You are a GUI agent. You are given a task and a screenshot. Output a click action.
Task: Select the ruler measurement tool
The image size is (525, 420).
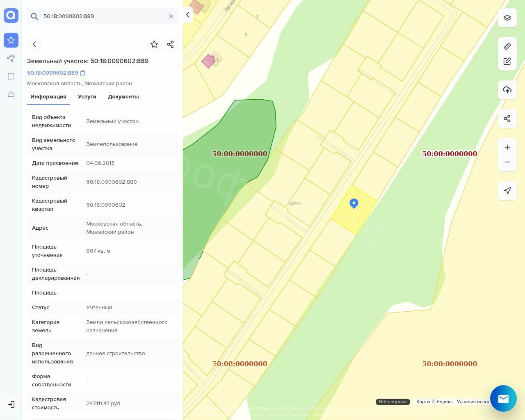pos(507,46)
